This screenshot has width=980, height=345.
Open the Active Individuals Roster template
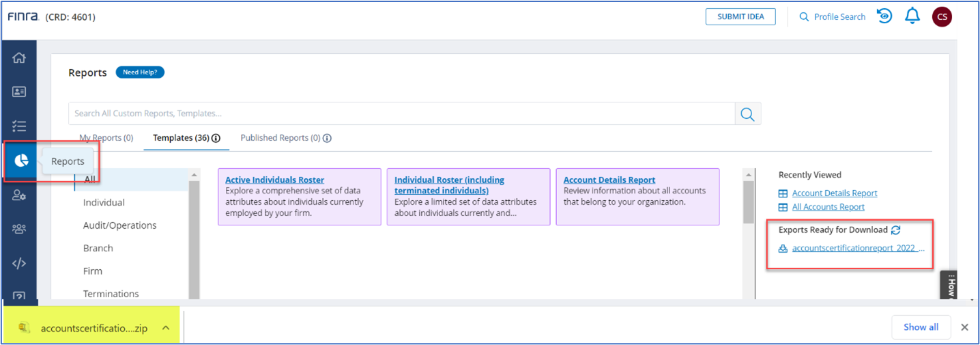pyautogui.click(x=274, y=180)
